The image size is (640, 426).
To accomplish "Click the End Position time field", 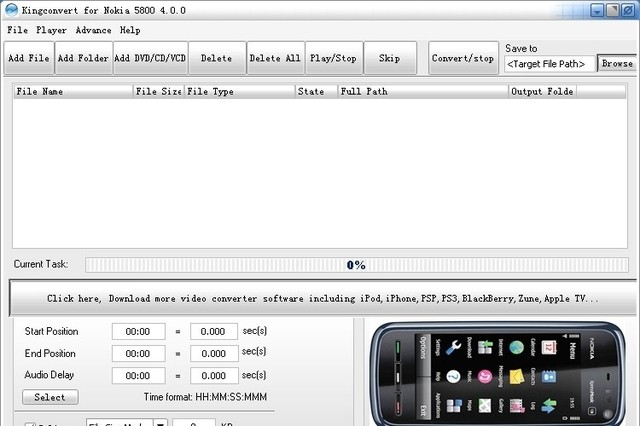I will click(x=139, y=353).
